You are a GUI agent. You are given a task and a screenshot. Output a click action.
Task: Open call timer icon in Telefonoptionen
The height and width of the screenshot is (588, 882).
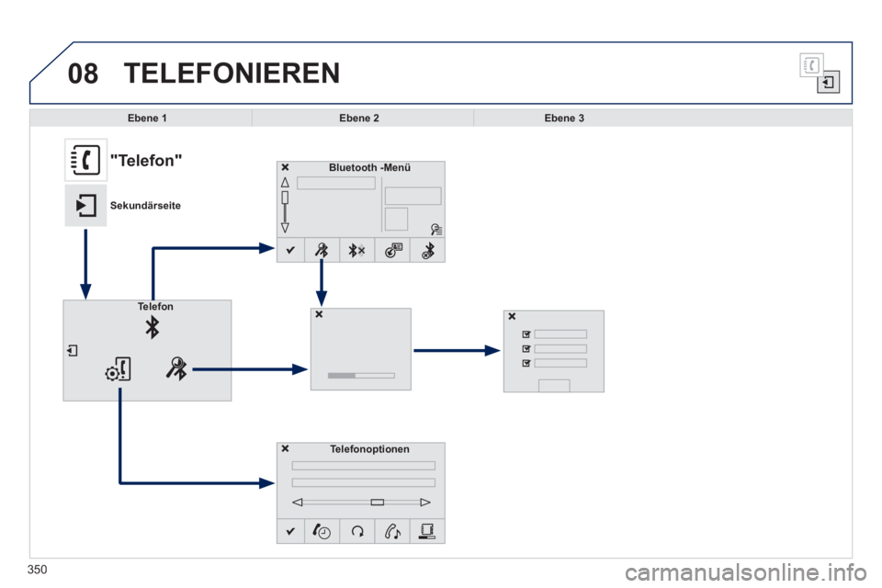[322, 531]
